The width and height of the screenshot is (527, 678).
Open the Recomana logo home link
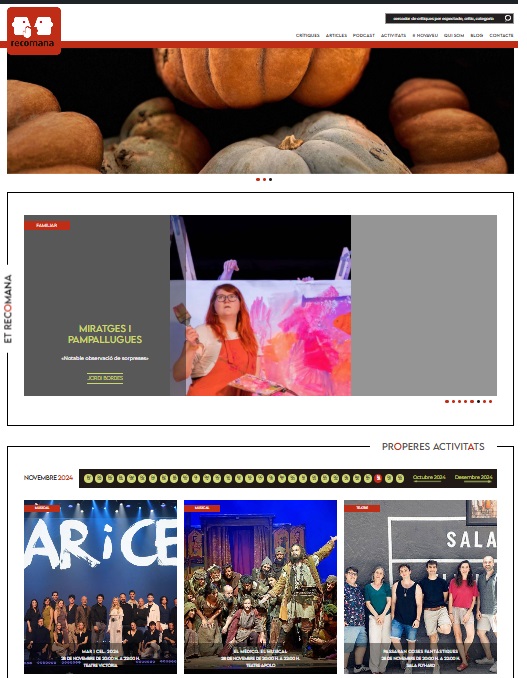click(x=34, y=31)
